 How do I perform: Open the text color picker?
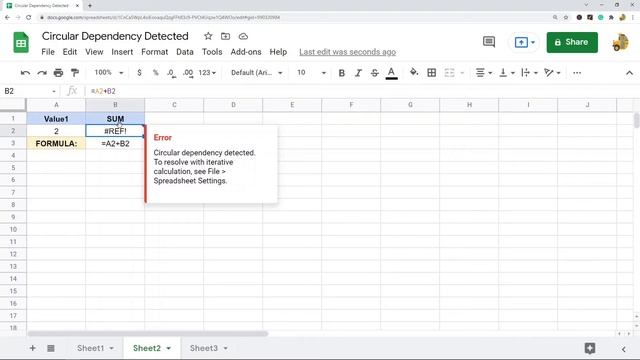391,73
